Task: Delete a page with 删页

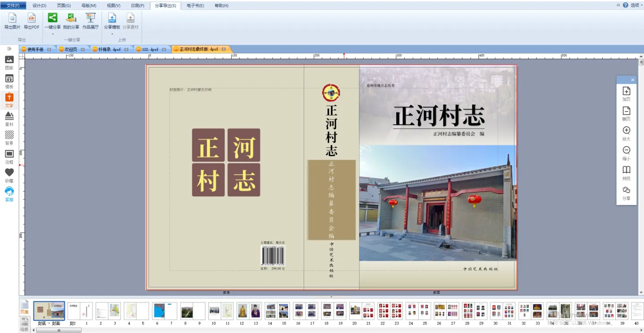Action: tap(627, 113)
